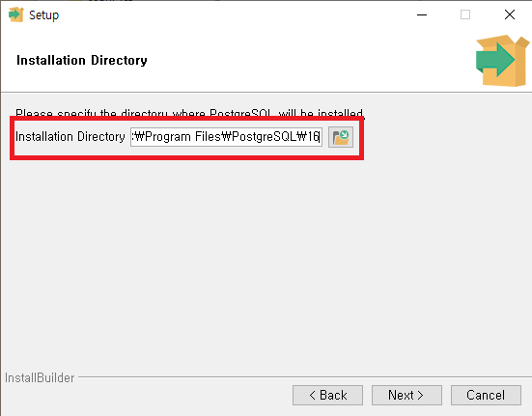Click the Setup installer icon in title bar
This screenshot has height=416, width=532.
point(16,14)
